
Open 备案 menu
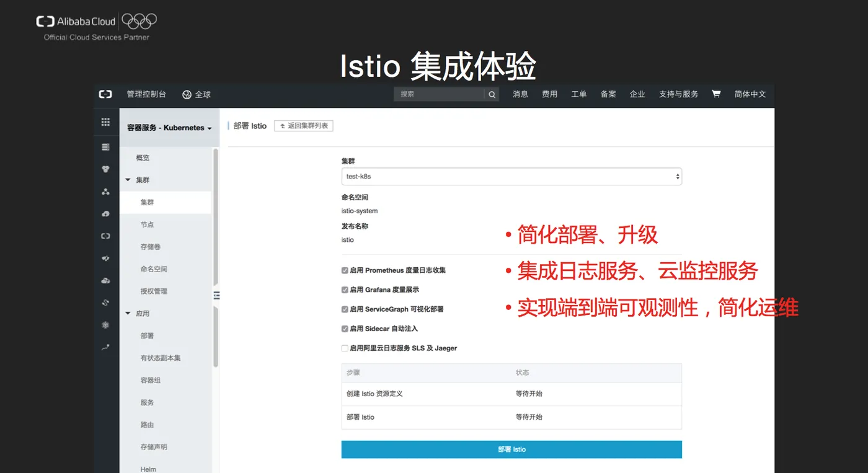(608, 94)
